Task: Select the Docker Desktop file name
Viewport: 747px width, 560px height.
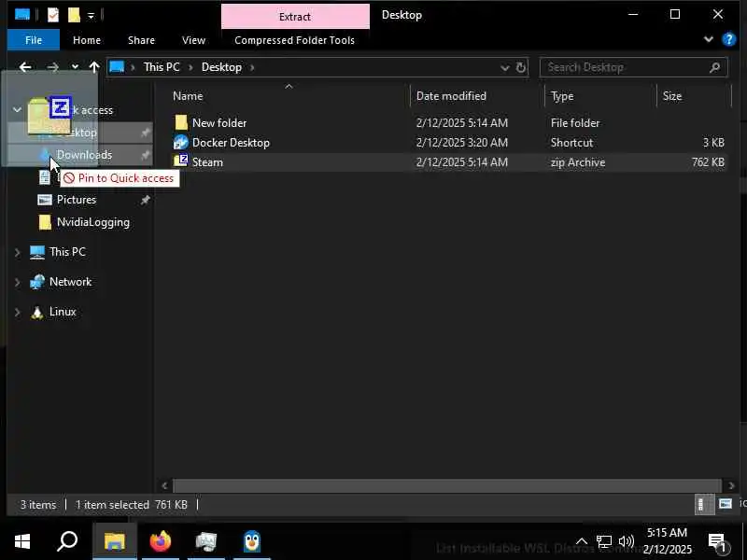Action: tap(231, 143)
